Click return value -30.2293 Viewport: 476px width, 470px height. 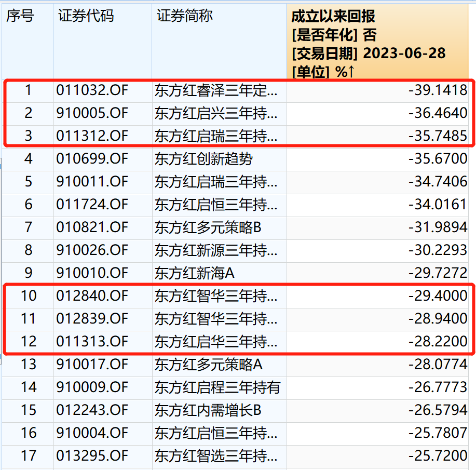[x=438, y=250]
